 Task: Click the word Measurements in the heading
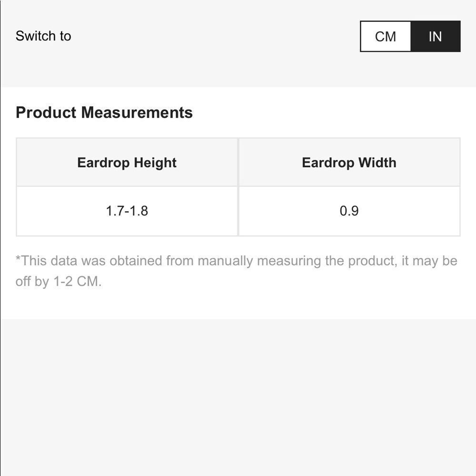point(137,113)
